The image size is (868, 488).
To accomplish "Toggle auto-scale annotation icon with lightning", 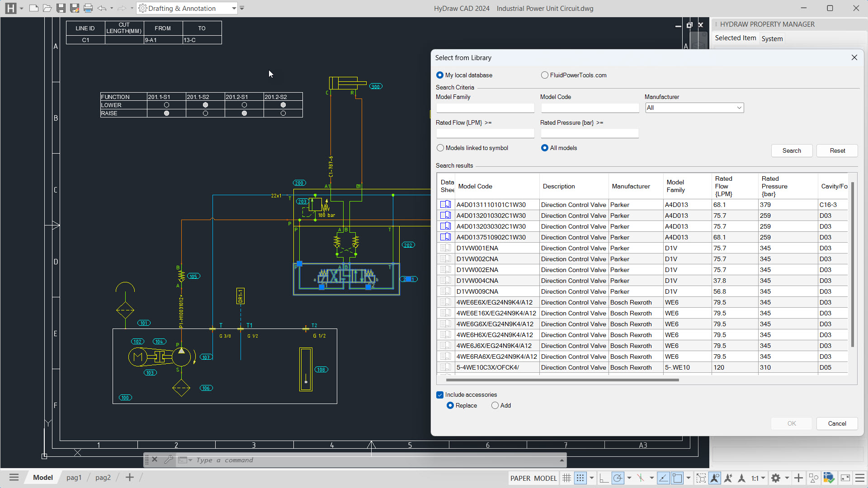I will coord(728,478).
